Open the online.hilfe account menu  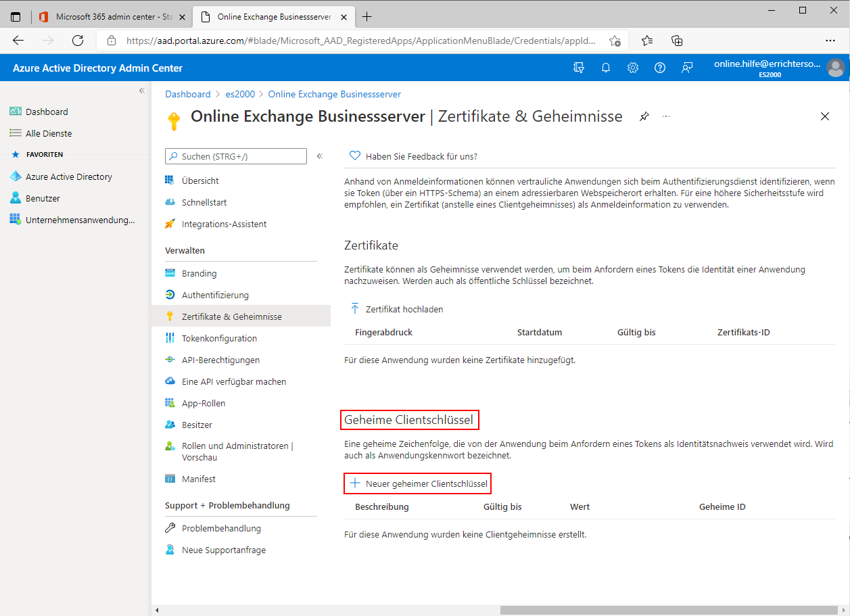pos(778,68)
